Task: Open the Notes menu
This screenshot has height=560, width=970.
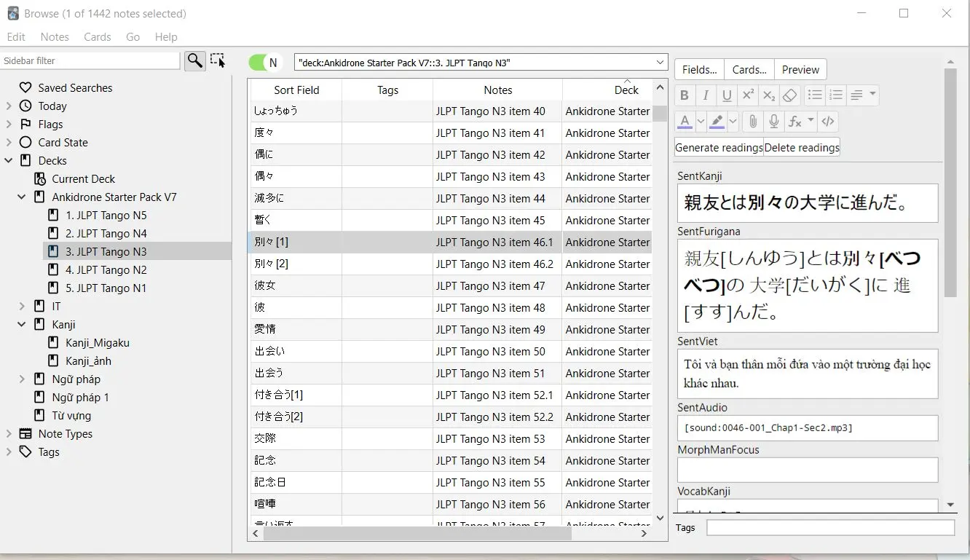Action: [55, 36]
